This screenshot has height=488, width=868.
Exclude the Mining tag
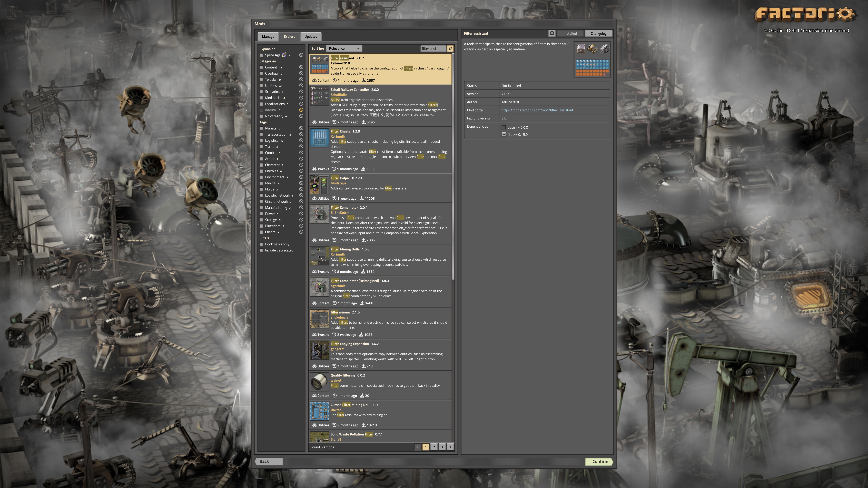301,183
